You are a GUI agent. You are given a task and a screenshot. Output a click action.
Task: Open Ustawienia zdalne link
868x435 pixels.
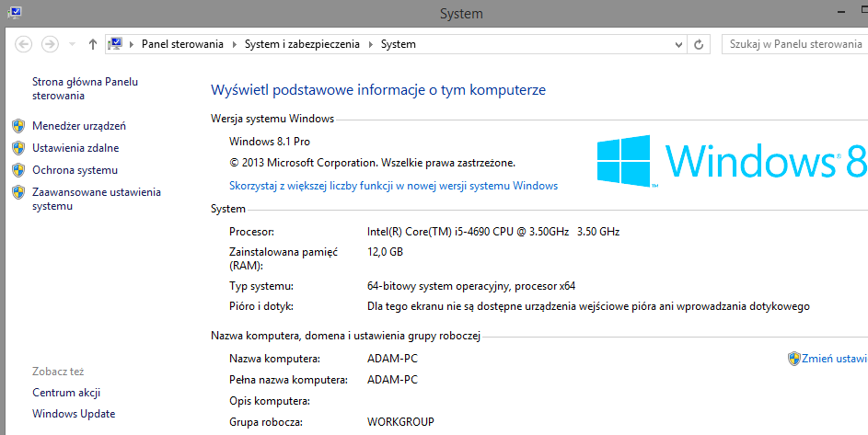coord(75,148)
